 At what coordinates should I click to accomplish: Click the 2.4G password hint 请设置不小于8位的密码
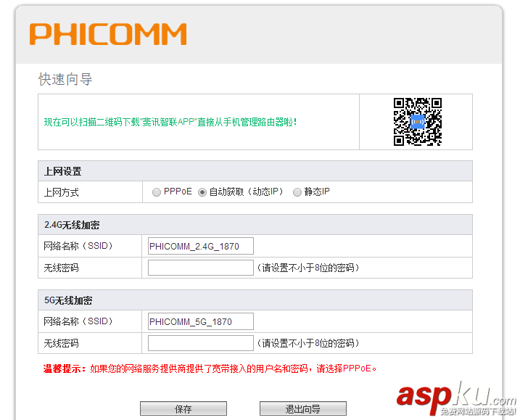pyautogui.click(x=308, y=268)
